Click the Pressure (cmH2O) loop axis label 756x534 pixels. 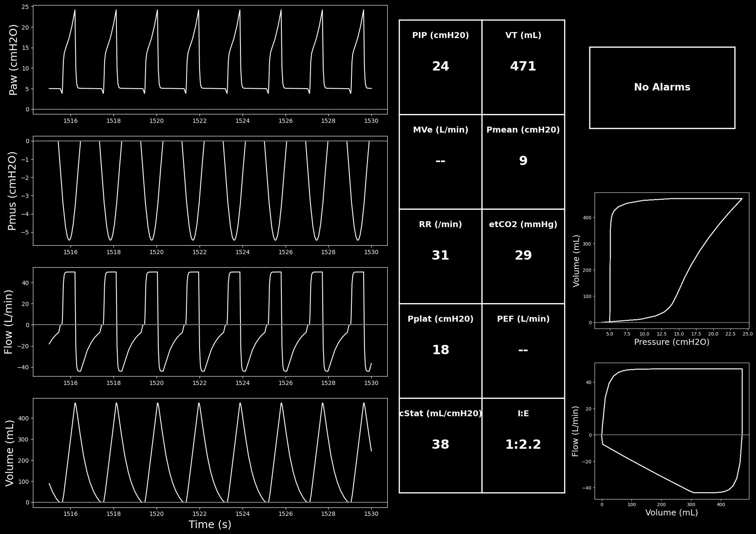tap(672, 342)
